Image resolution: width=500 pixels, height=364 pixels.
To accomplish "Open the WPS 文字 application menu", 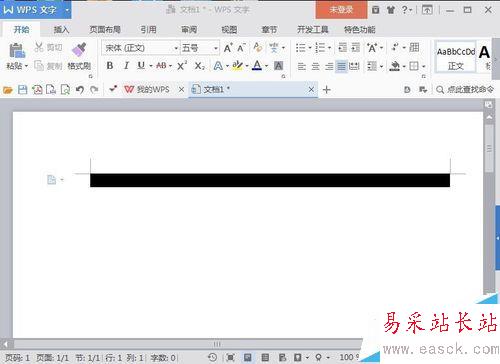I will (x=35, y=10).
